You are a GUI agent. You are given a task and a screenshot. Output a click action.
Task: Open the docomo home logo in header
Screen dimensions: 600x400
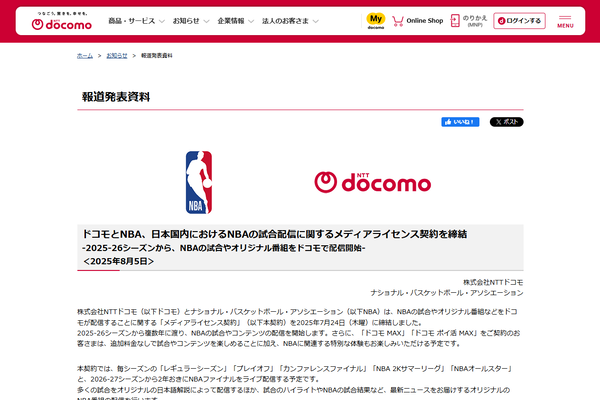point(62,21)
